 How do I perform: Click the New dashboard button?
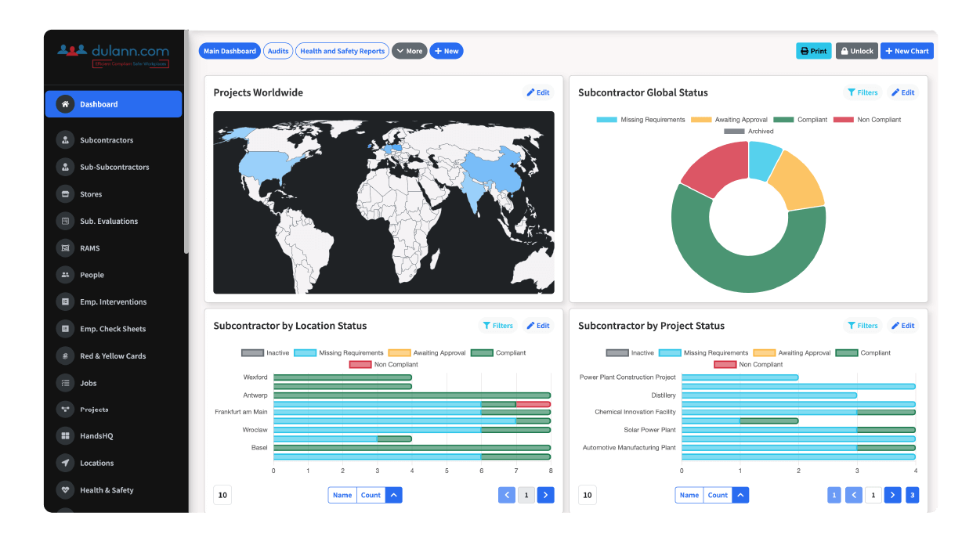tap(446, 51)
